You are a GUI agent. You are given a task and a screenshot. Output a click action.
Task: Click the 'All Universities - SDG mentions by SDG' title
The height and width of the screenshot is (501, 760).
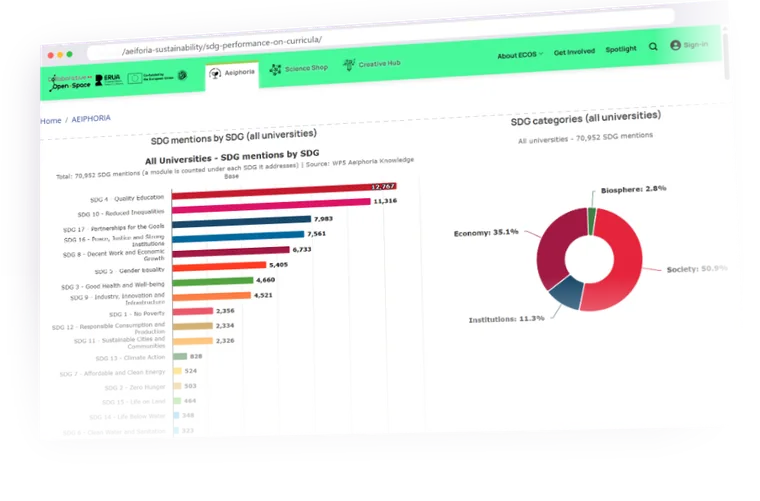(x=232, y=157)
